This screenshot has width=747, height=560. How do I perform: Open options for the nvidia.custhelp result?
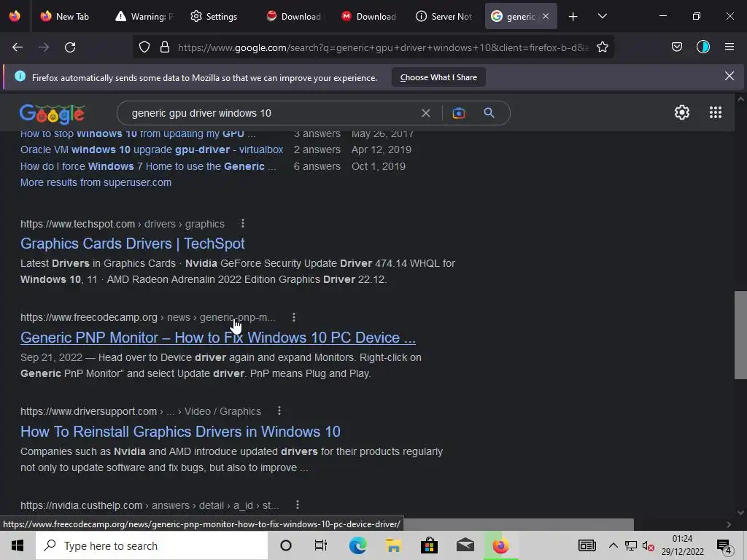tap(298, 505)
